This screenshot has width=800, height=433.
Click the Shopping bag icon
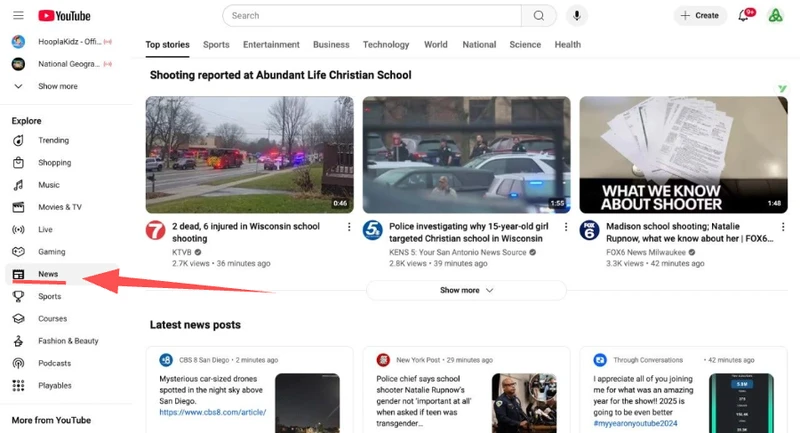pos(18,163)
